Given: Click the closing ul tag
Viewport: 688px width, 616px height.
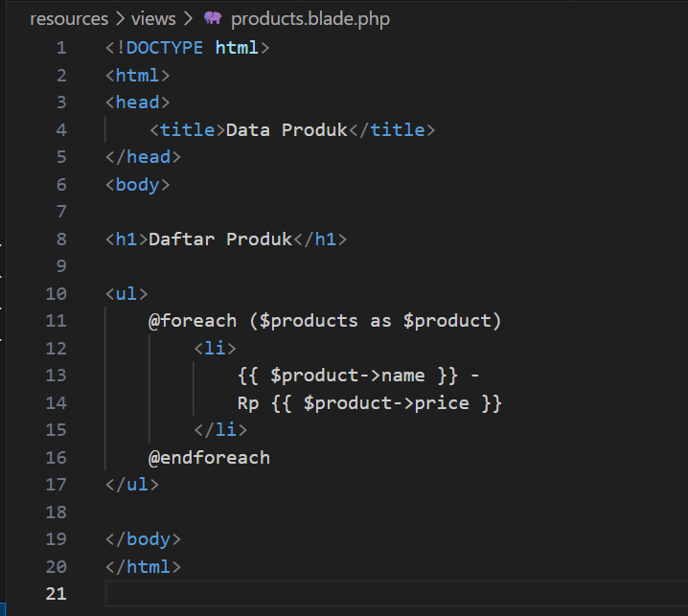Looking at the screenshot, I should click(x=132, y=485).
